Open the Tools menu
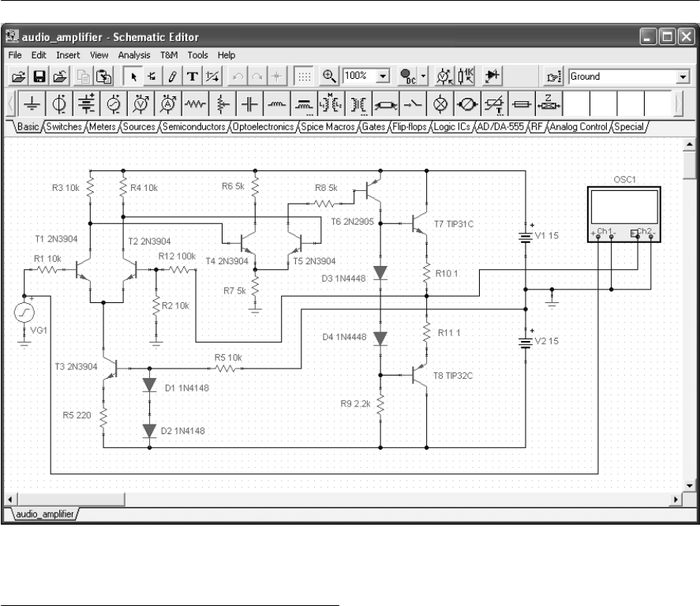Viewport: 700px width, 606px height. [198, 55]
